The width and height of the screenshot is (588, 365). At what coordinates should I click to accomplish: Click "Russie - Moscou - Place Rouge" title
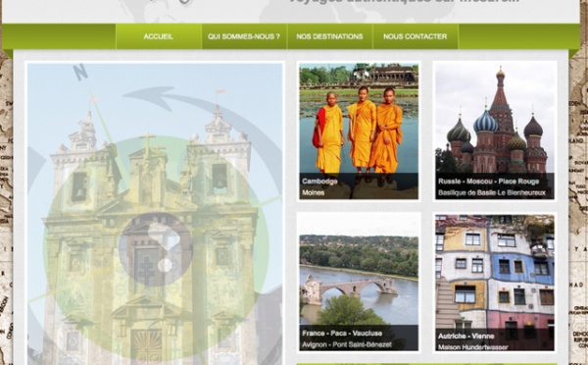click(489, 182)
